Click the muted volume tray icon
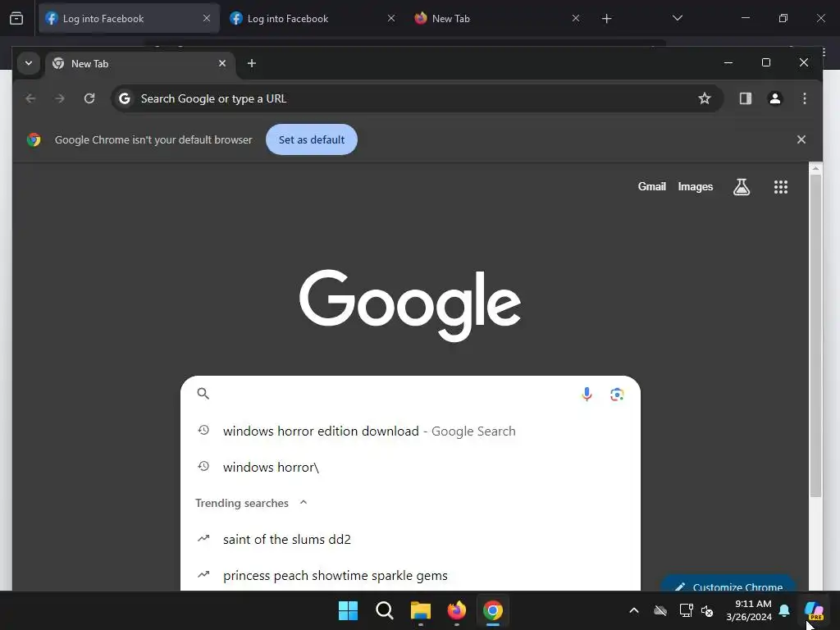Viewport: 840px width, 630px height. pyautogui.click(x=707, y=610)
